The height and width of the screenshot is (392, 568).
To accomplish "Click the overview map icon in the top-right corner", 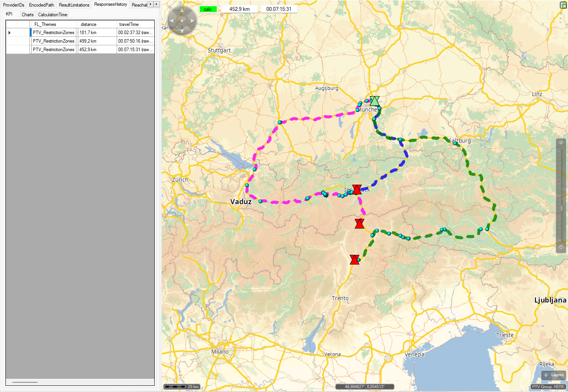I will 563,5.
